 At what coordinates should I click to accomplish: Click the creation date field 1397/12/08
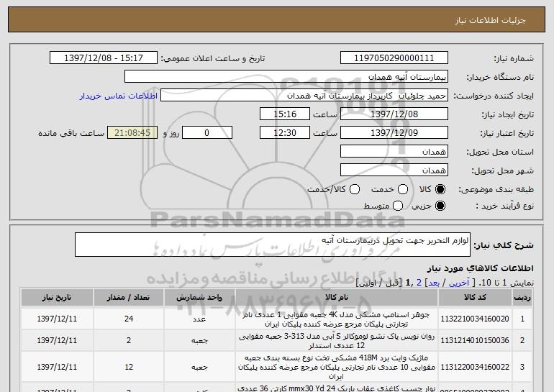click(x=394, y=114)
